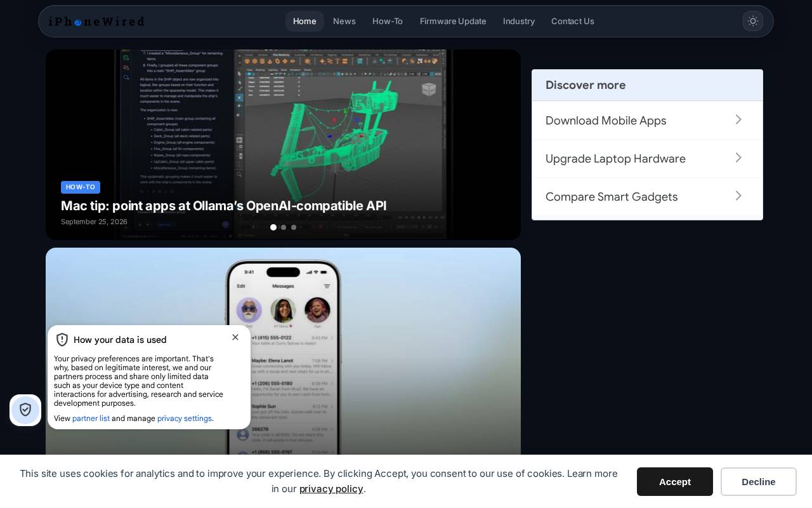Click the 'How your data is used' title
This screenshot has height=508, width=812.
pos(120,340)
